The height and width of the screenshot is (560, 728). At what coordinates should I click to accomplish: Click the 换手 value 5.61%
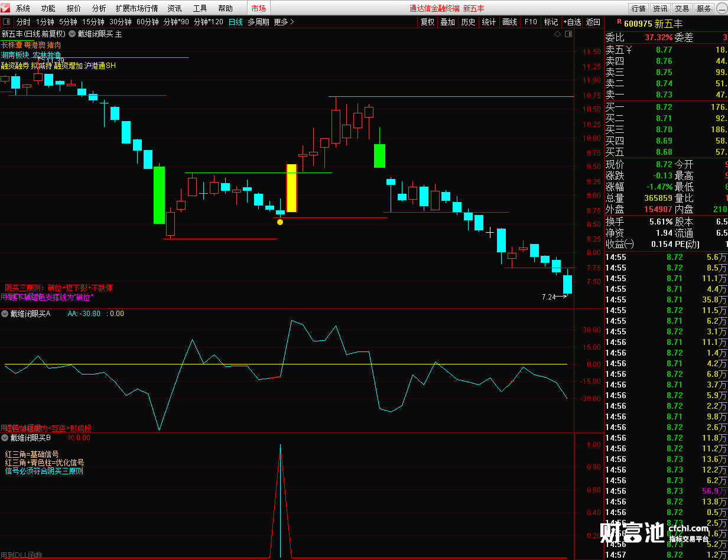[x=661, y=222]
